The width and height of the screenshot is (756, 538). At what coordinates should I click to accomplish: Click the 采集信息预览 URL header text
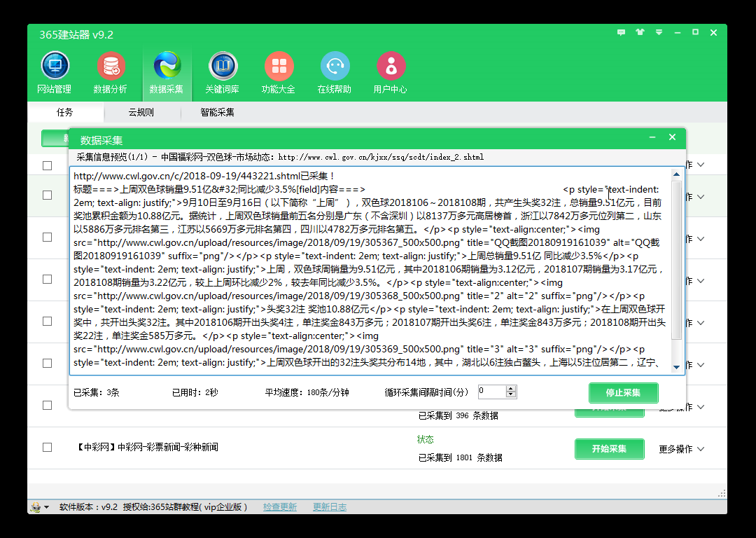coord(280,158)
